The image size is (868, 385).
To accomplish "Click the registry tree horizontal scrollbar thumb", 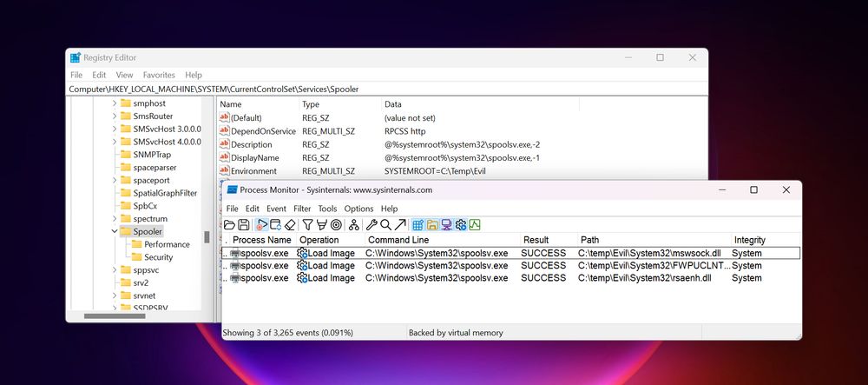I will [x=115, y=316].
